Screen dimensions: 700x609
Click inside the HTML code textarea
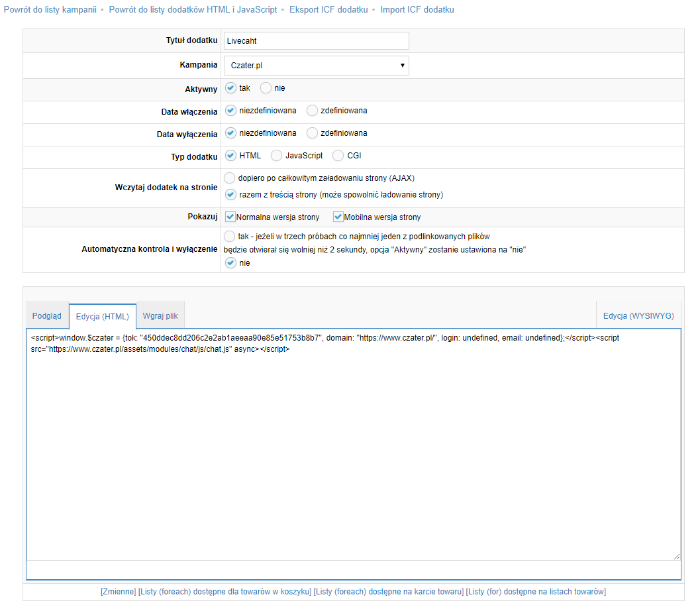coord(352,451)
